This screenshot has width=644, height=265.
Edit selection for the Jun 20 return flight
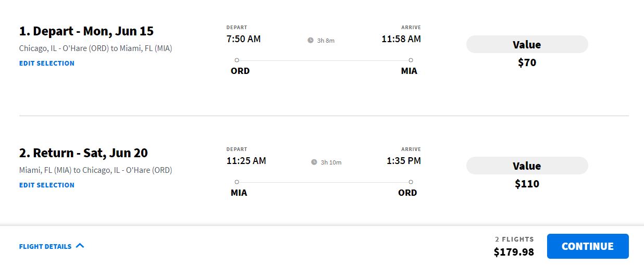47,185
